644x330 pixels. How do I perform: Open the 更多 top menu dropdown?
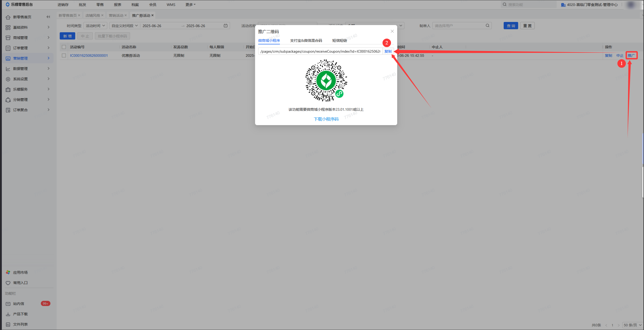click(x=190, y=4)
